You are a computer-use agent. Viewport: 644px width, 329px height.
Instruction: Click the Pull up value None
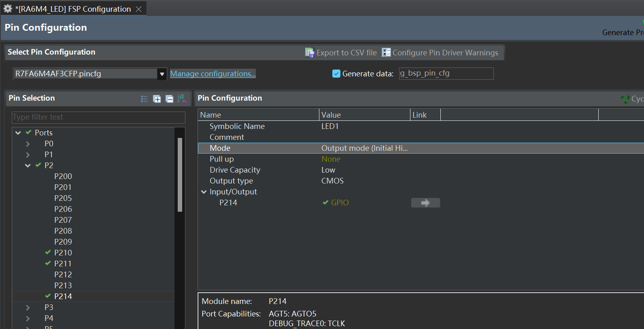click(x=331, y=159)
